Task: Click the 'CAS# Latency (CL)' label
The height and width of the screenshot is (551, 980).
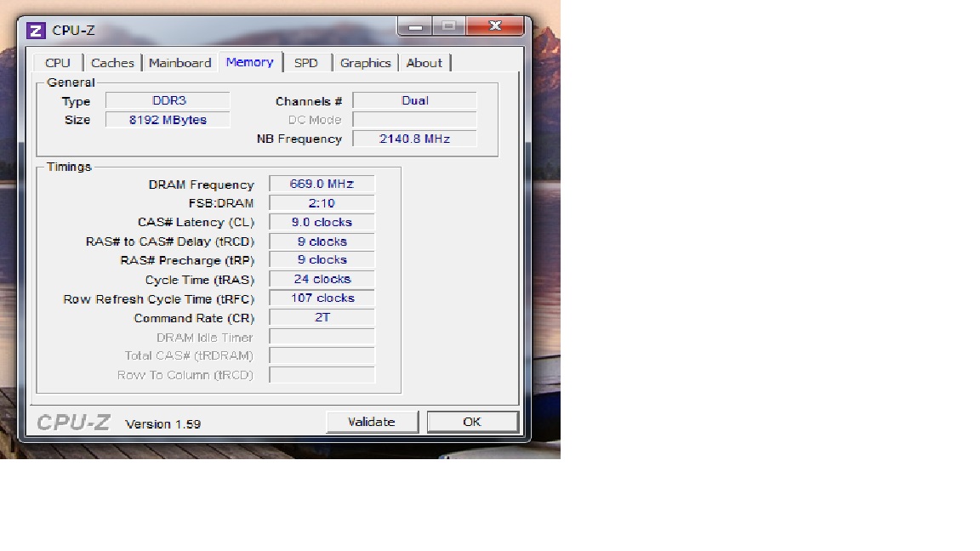Action: click(x=196, y=223)
